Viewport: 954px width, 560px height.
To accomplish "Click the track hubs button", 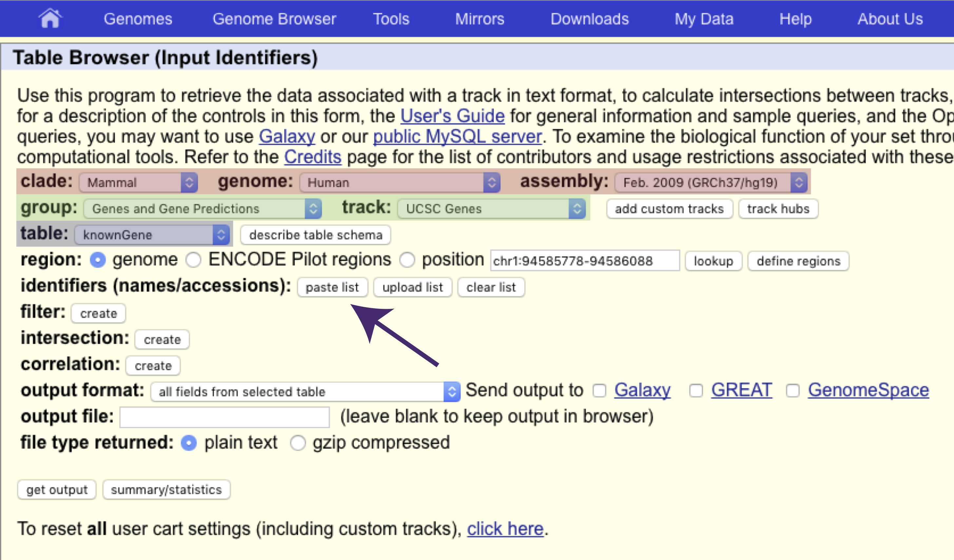I will pos(778,209).
